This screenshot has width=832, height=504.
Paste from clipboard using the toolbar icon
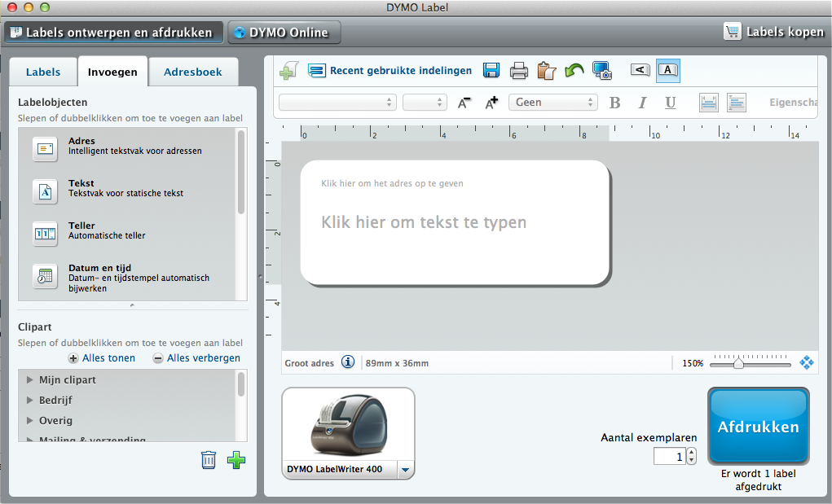(x=546, y=71)
